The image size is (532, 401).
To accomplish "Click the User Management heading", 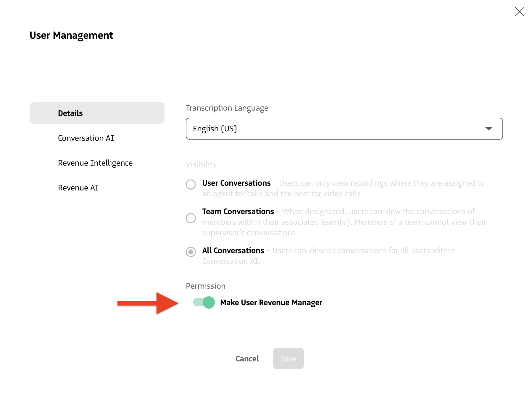I will pyautogui.click(x=71, y=35).
